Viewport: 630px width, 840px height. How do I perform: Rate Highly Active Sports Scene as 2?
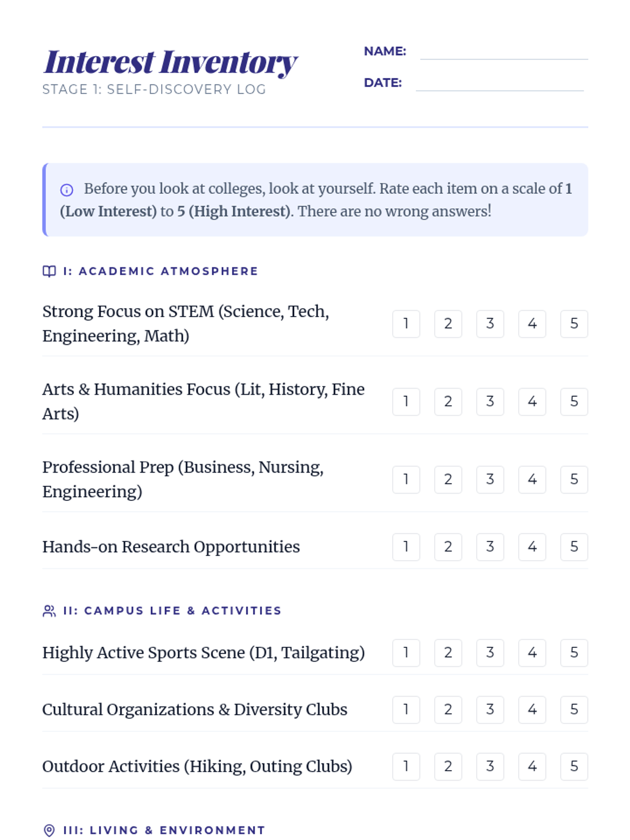[x=448, y=653]
